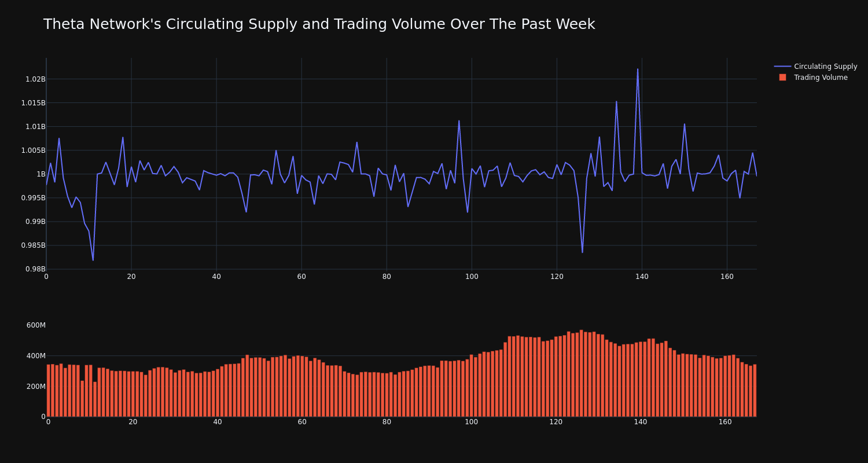Click the 0.995B y-axis label
Screen dimensions: 868x463
click(33, 198)
